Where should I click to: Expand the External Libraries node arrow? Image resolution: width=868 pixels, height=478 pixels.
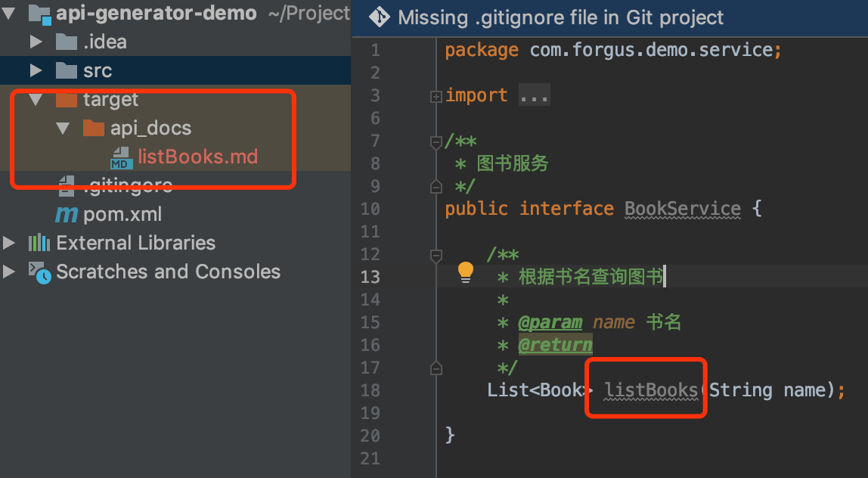point(9,243)
